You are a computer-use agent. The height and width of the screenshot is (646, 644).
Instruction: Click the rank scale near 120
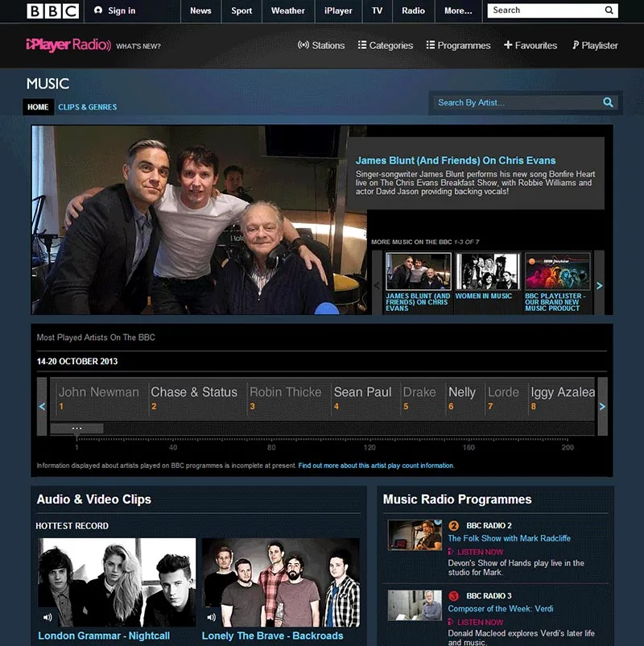[x=369, y=447]
